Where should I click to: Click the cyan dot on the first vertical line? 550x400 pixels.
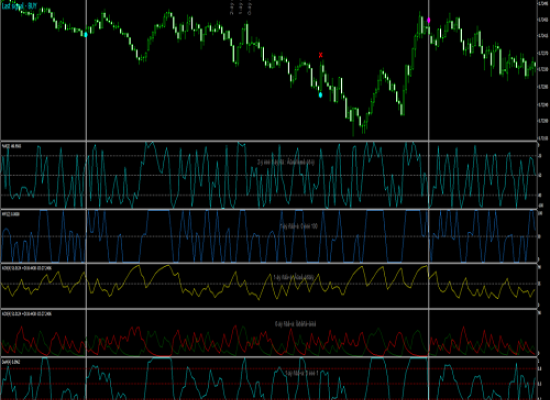point(86,34)
